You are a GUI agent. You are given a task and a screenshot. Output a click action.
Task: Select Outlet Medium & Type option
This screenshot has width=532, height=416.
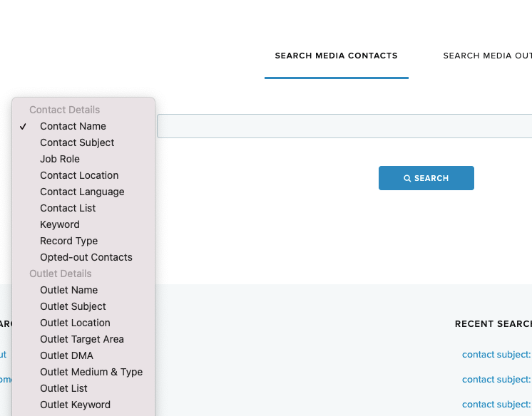click(91, 372)
